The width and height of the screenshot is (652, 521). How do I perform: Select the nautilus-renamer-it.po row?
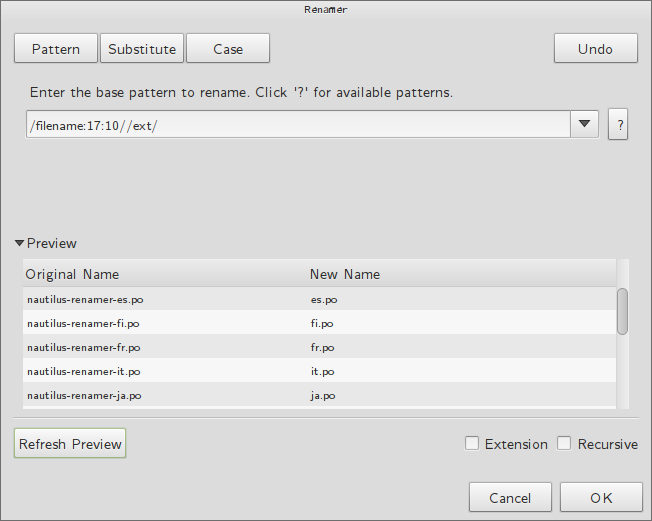coord(319,371)
